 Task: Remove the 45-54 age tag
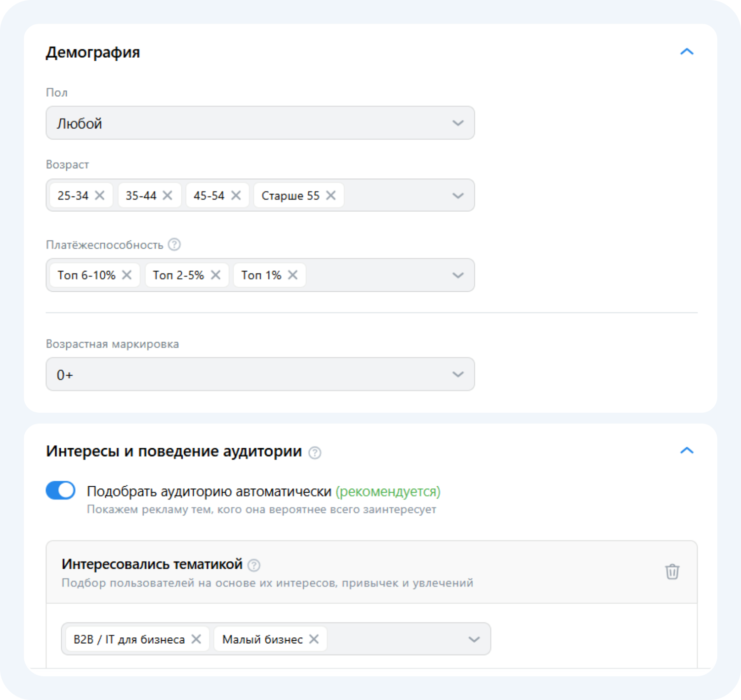tap(236, 195)
